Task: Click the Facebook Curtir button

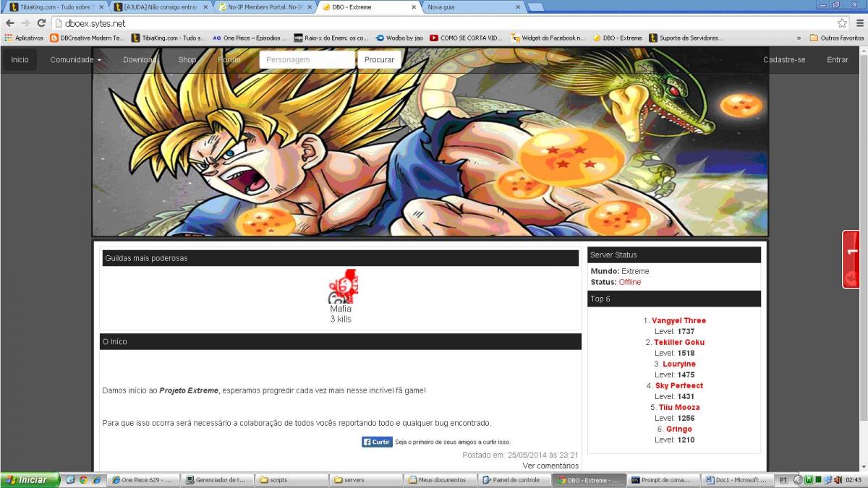Action: pos(377,442)
